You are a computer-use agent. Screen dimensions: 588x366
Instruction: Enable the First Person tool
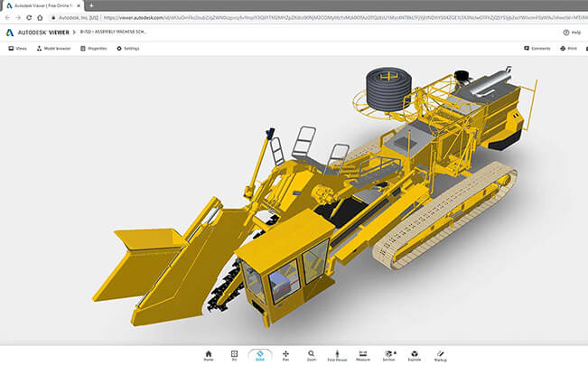point(337,355)
